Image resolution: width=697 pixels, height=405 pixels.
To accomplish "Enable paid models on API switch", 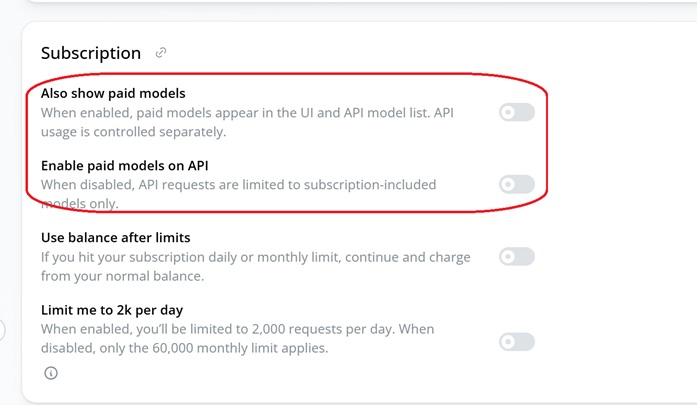I will pos(516,184).
